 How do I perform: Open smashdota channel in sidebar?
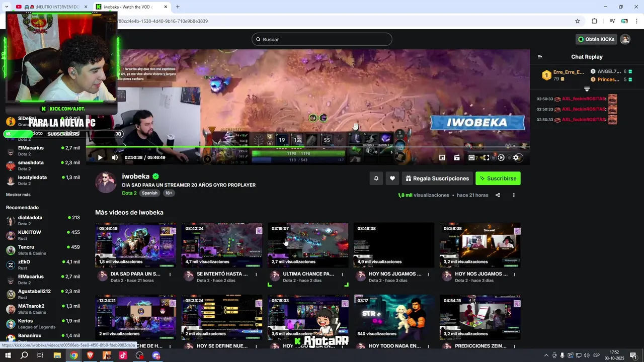(43, 165)
